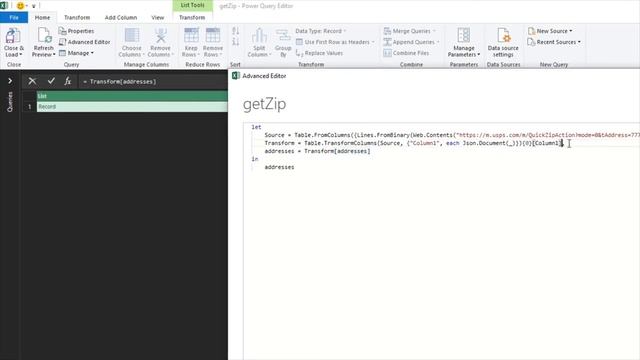Expand the Queries pane with chevron

(10, 81)
